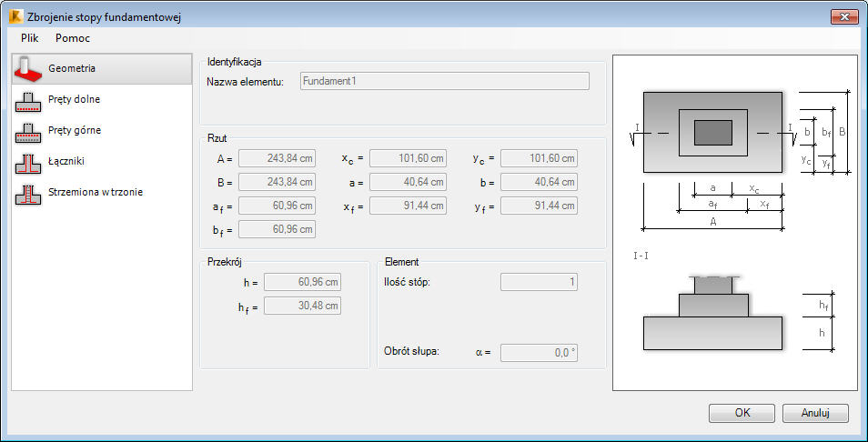The width and height of the screenshot is (868, 442).
Task: Click the yc field 101,60 cm
Action: (x=540, y=159)
